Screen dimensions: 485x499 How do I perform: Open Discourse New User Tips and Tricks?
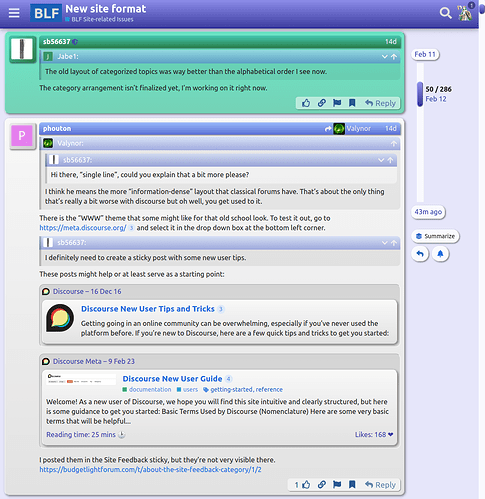[x=148, y=309]
